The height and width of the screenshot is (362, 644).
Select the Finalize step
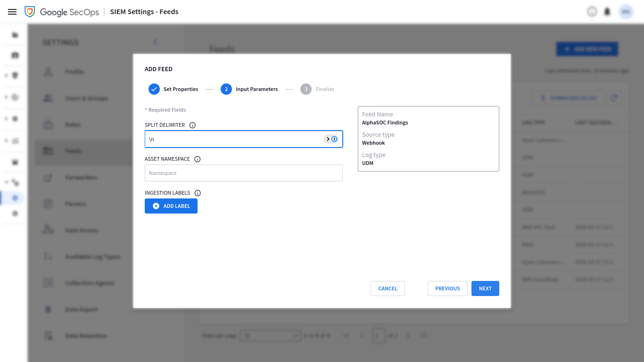click(x=305, y=89)
